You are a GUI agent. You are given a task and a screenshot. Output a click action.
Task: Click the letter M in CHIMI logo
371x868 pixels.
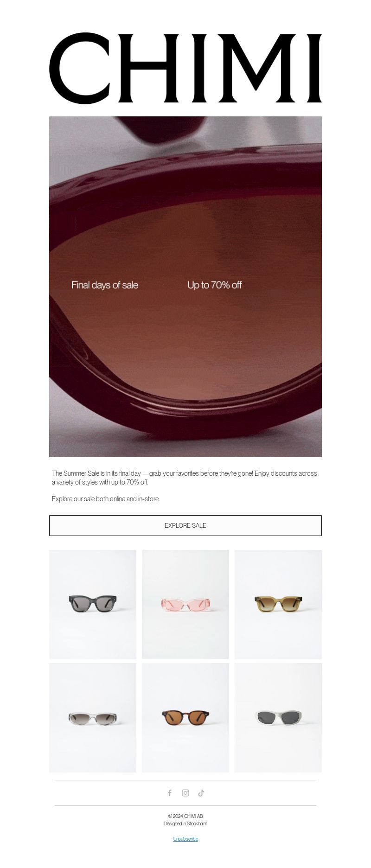(x=256, y=68)
